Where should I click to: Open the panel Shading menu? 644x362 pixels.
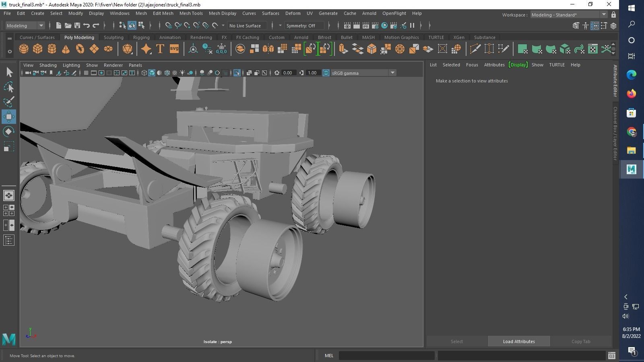coord(48,65)
